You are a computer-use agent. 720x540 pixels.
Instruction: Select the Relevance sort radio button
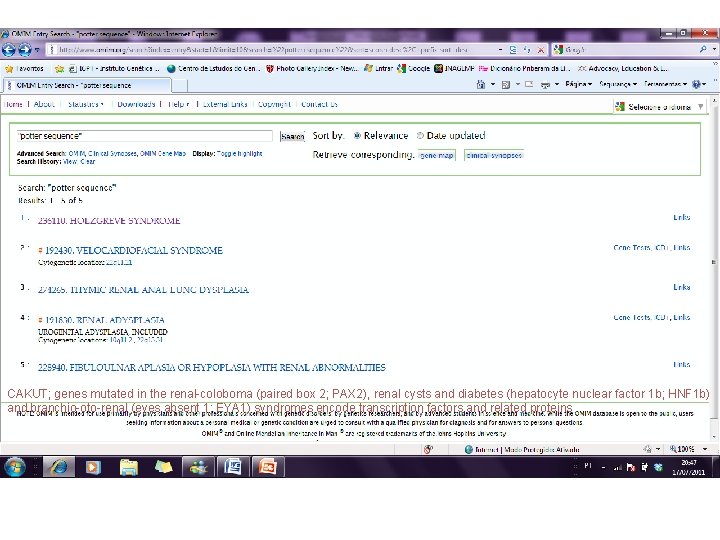[357, 135]
